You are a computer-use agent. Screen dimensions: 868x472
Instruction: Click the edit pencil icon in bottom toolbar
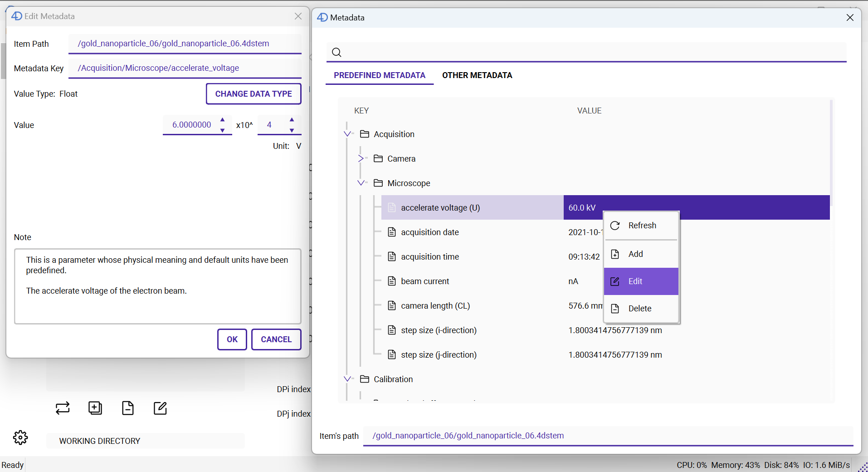coord(160,408)
